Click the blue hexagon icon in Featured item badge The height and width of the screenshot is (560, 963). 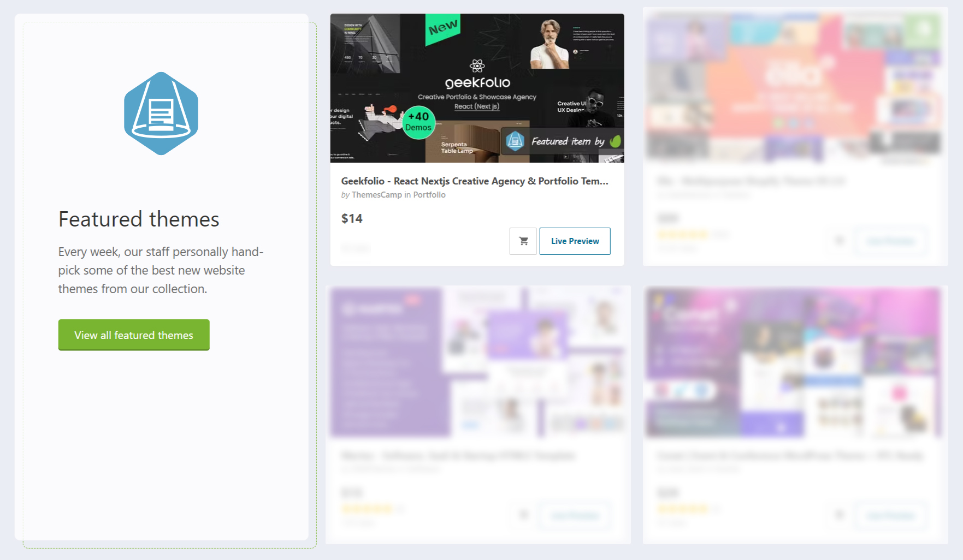tap(515, 141)
